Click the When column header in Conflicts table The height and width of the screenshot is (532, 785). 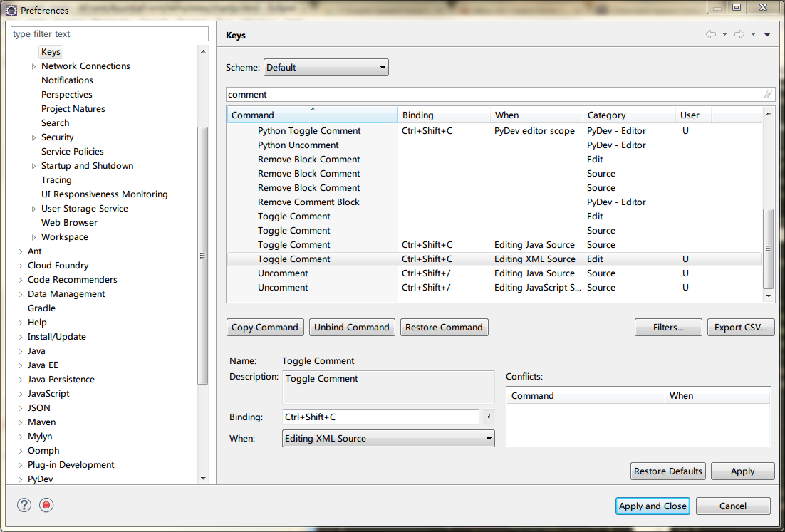pos(717,395)
